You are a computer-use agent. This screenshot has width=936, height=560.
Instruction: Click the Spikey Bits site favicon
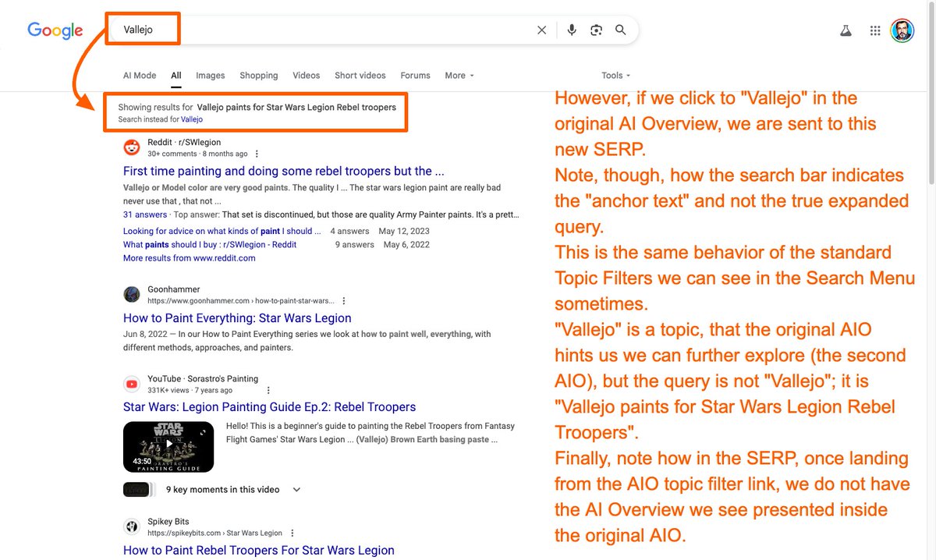point(132,526)
